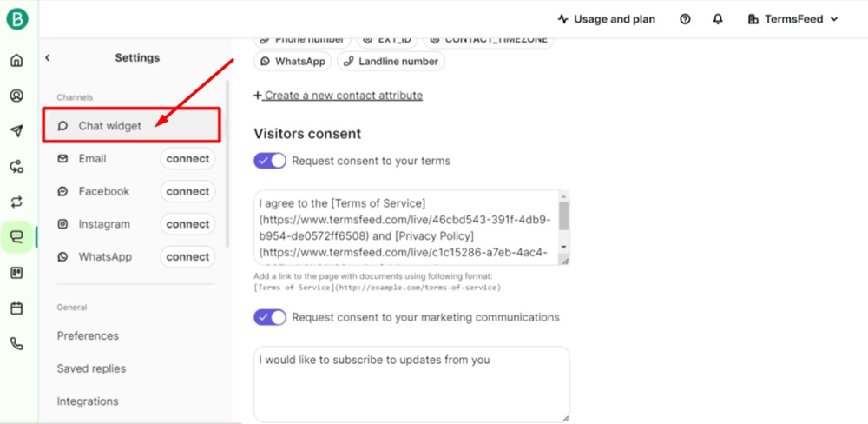Connect the Email channel

187,158
